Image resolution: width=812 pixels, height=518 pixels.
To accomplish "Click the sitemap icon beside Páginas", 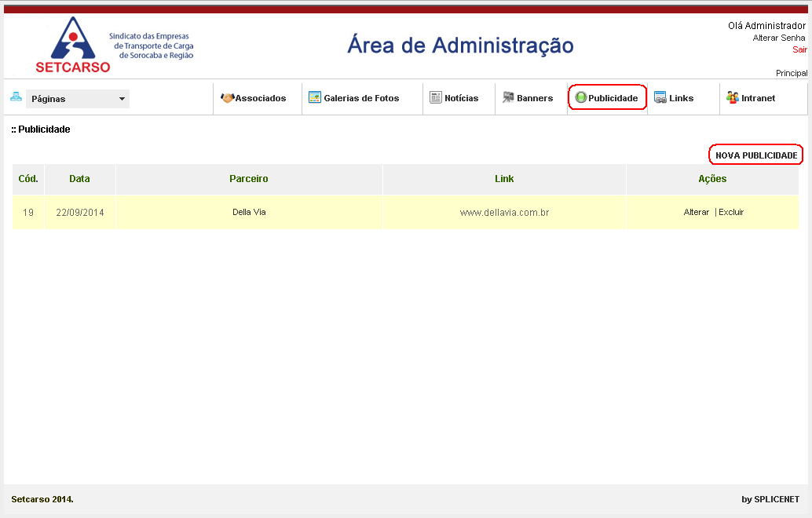I will 16,97.
